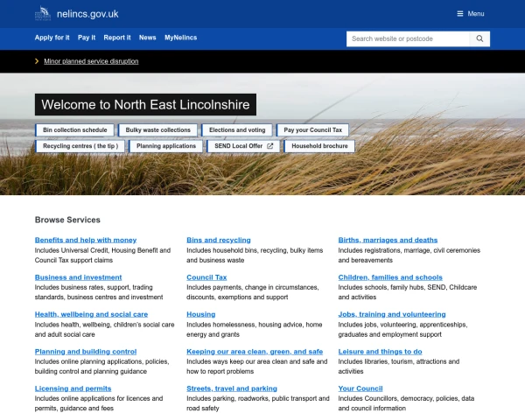
Task: Click the magnifying glass search icon
Action: click(x=479, y=38)
